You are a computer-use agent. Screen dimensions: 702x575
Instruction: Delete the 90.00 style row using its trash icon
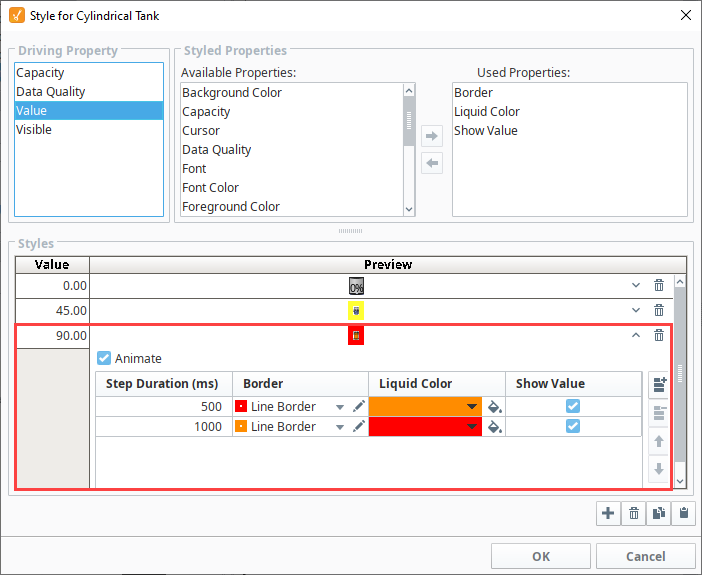point(659,335)
